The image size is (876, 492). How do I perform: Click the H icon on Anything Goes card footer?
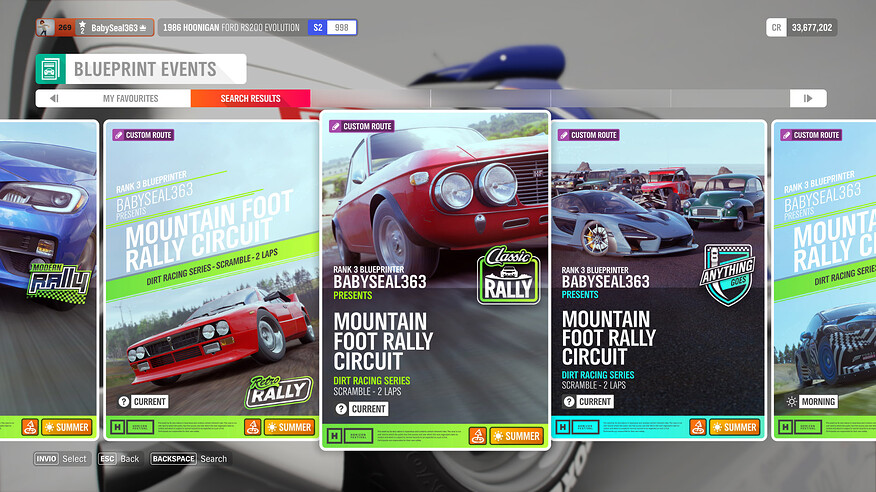[562, 427]
